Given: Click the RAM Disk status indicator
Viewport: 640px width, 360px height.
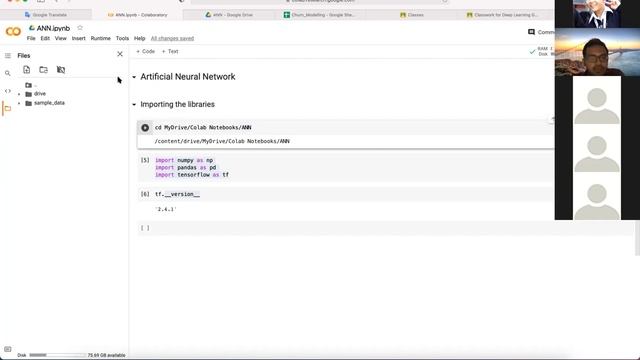Looking at the screenshot, I should [542, 51].
